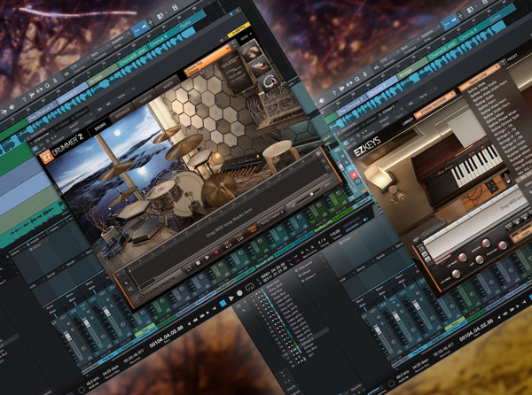Screen dimensions: 532x395
Task: Select the hand percussion thumbnail at top in EZdrummer
Action: coord(250,51)
